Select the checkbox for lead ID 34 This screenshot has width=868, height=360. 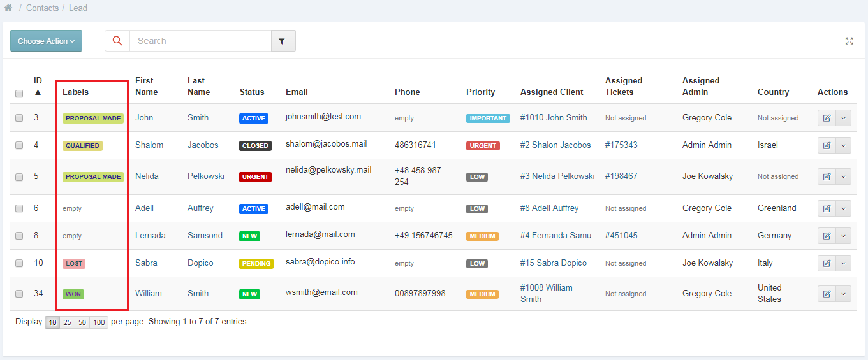point(19,294)
